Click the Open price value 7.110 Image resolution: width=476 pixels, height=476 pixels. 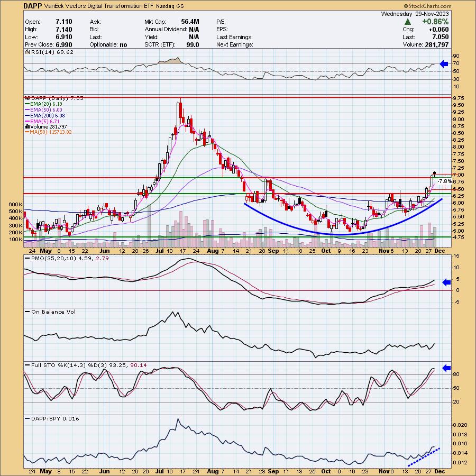[64, 22]
